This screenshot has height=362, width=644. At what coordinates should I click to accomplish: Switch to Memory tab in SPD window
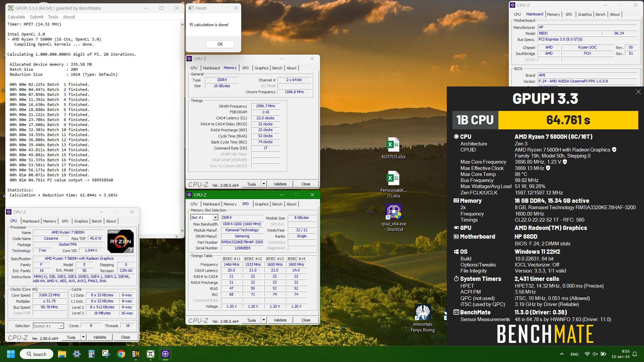coord(230,204)
